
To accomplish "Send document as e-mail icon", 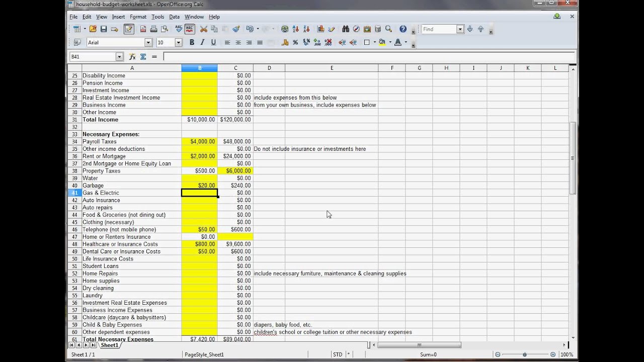I will pyautogui.click(x=115, y=29).
